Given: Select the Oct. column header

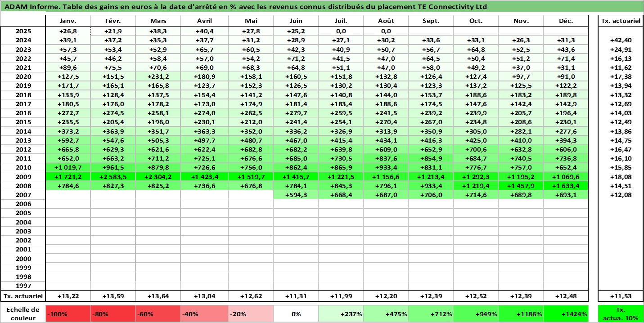Looking at the screenshot, I should [476, 21].
